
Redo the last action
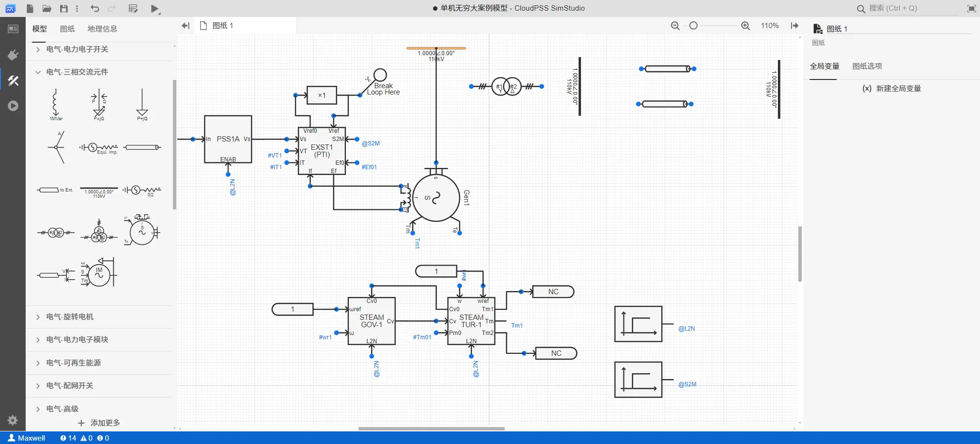click(x=112, y=8)
